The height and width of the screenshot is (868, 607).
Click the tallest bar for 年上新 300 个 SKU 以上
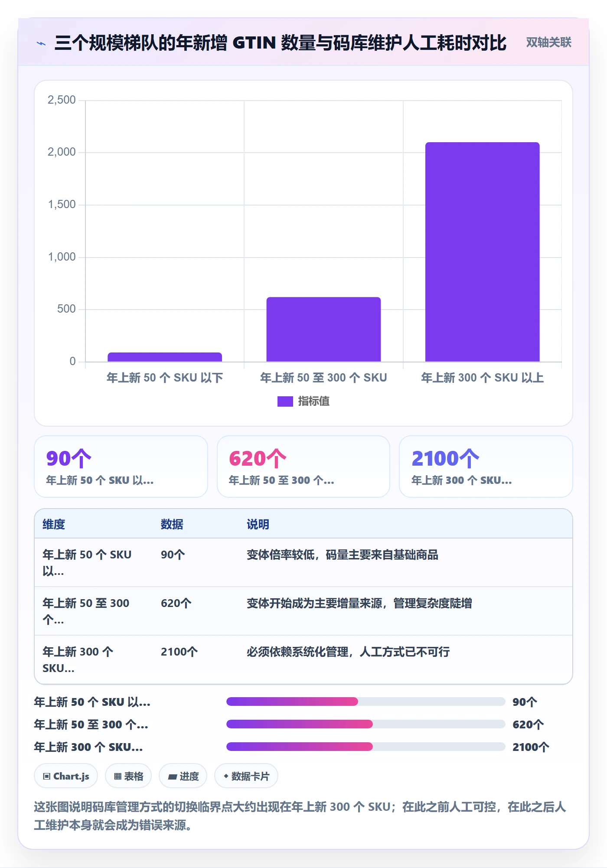[x=482, y=252]
